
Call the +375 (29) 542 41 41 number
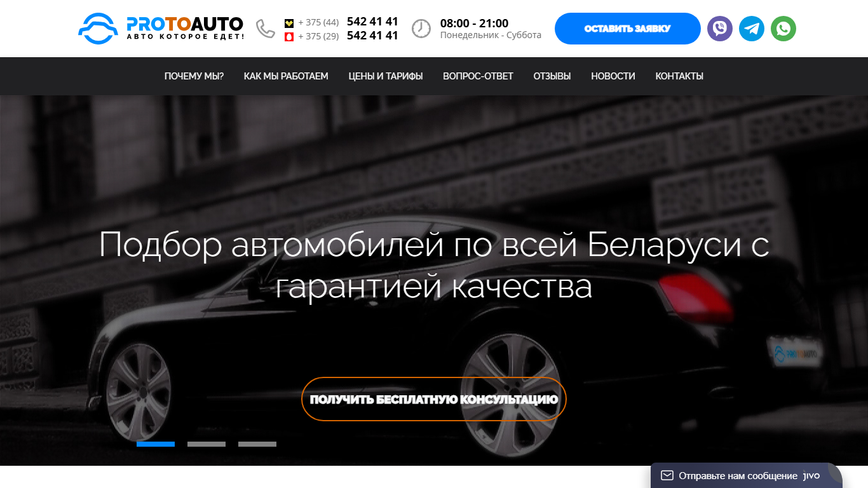point(348,36)
